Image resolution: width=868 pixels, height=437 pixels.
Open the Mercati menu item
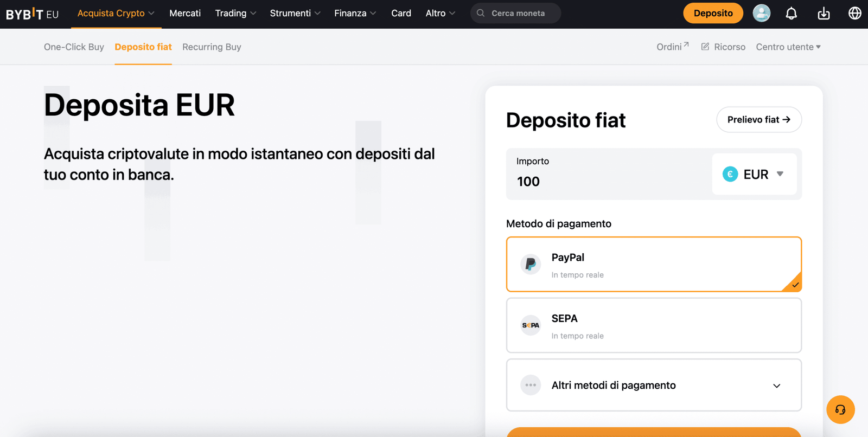coord(185,13)
